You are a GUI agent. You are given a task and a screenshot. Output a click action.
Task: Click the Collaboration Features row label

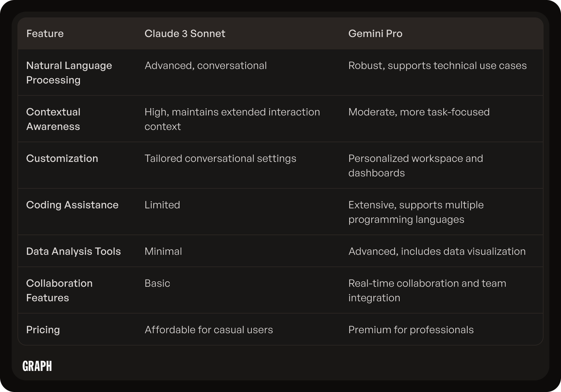(x=59, y=290)
